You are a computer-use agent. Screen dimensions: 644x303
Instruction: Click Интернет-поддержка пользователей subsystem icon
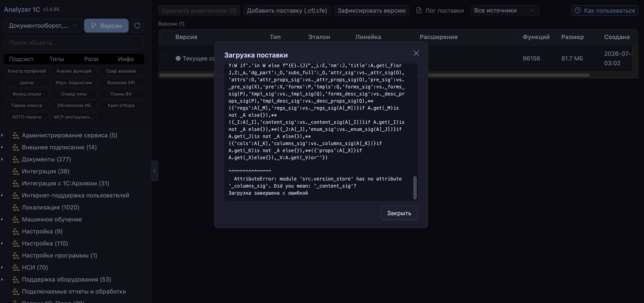16,195
